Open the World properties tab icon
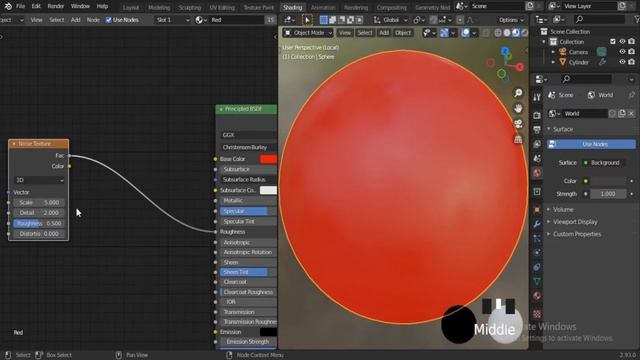 tap(537, 173)
